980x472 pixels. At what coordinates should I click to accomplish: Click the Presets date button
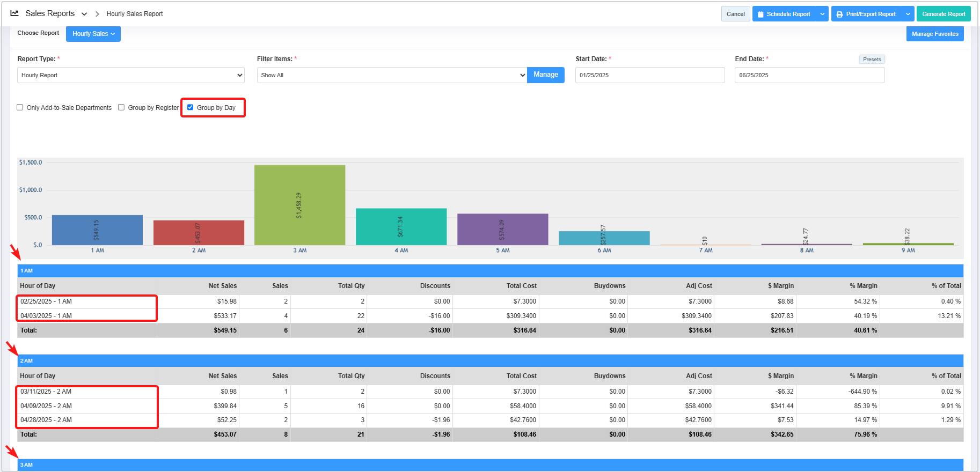click(x=872, y=60)
